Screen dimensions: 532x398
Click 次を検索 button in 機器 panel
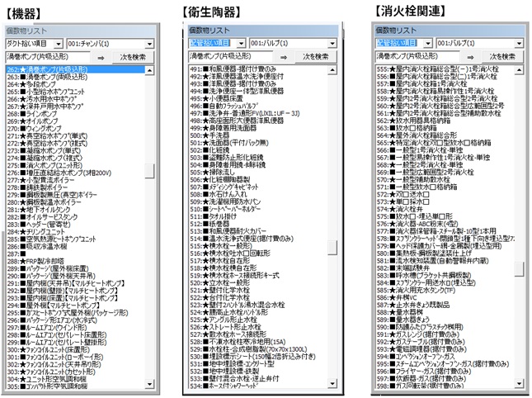(x=133, y=57)
